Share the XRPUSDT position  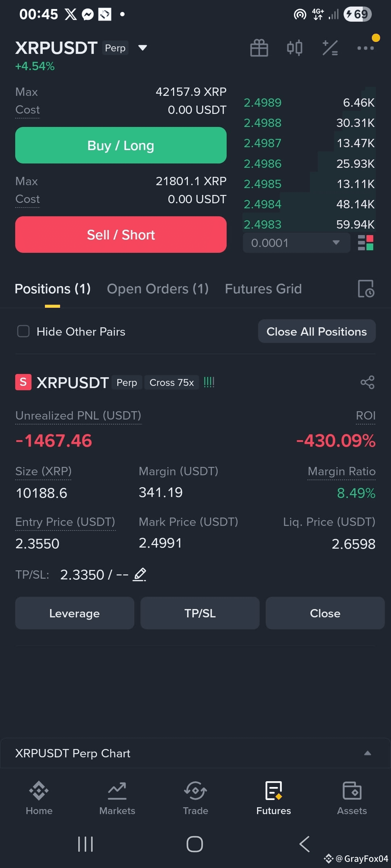tap(367, 382)
